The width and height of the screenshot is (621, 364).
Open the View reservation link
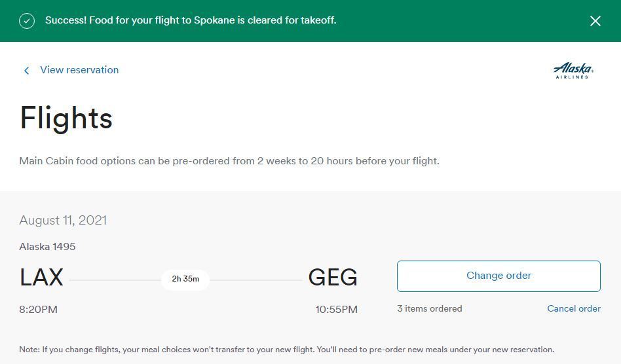coord(79,70)
